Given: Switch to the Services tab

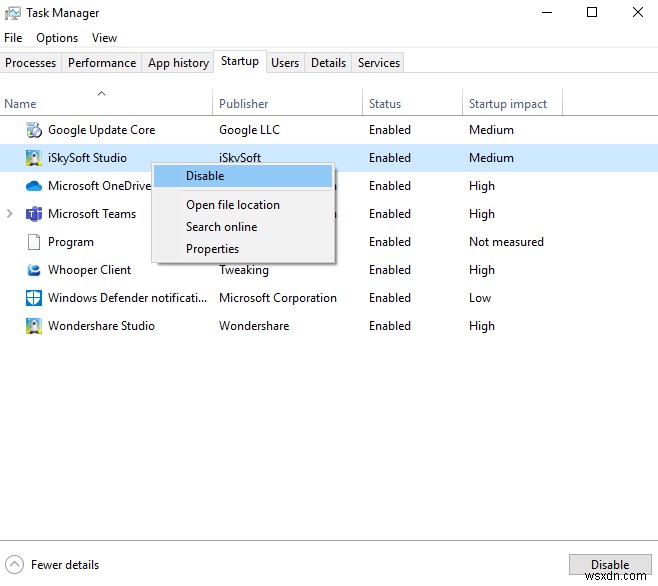Looking at the screenshot, I should [x=379, y=63].
